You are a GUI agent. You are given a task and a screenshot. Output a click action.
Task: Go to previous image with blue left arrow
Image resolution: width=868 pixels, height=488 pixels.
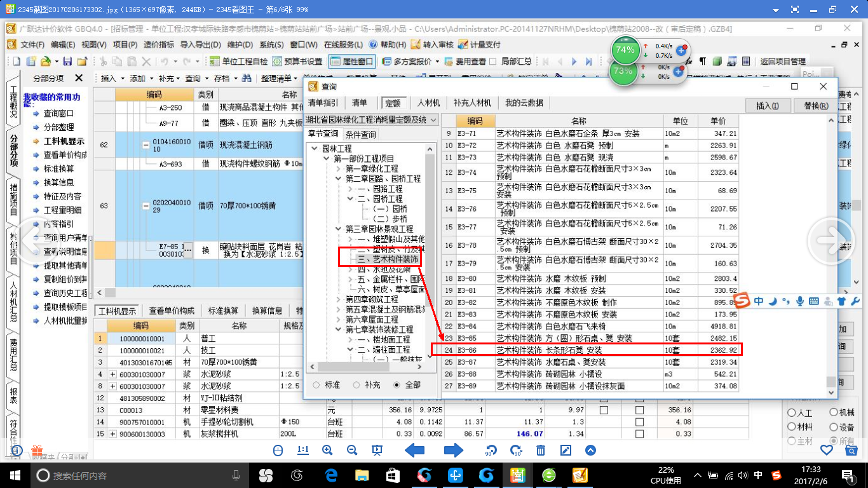pyautogui.click(x=415, y=450)
